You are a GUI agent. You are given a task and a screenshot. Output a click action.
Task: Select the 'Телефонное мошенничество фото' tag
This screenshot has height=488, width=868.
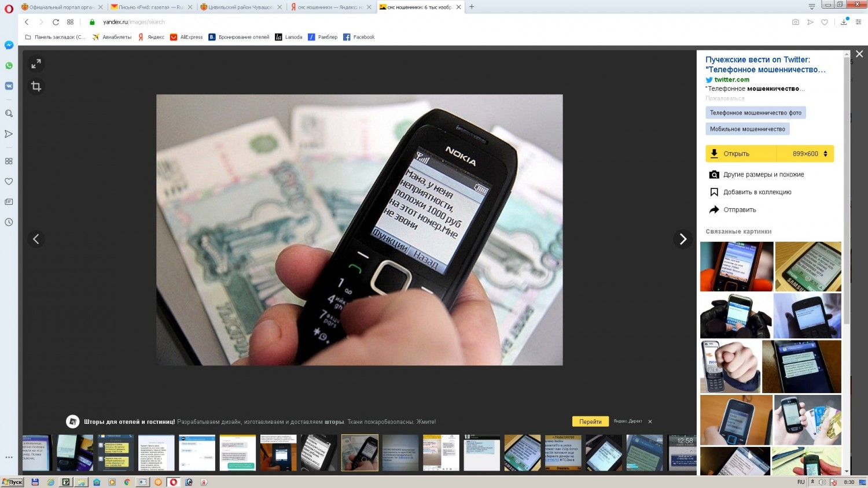click(756, 113)
